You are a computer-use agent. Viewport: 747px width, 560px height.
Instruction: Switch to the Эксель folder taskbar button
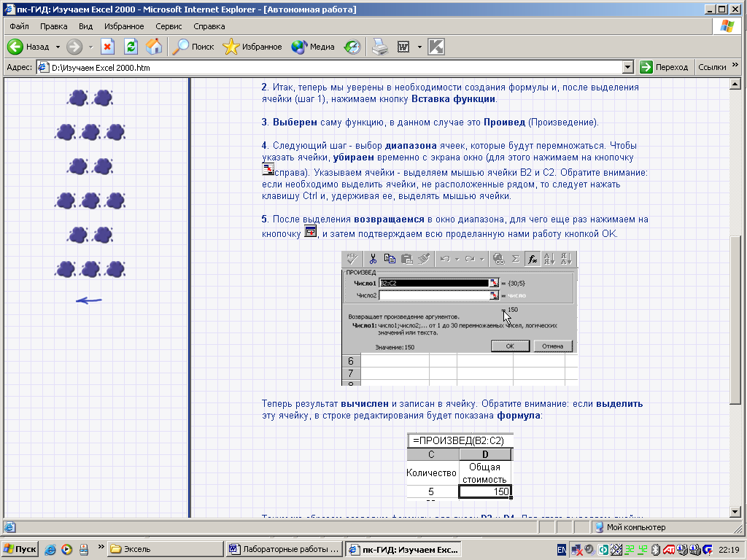pyautogui.click(x=166, y=549)
